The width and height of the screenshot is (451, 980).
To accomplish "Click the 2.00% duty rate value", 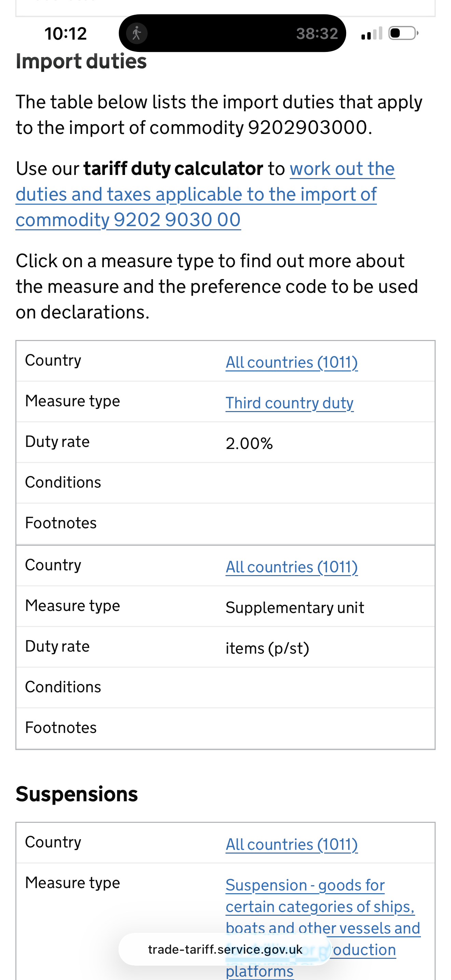I will pyautogui.click(x=249, y=444).
